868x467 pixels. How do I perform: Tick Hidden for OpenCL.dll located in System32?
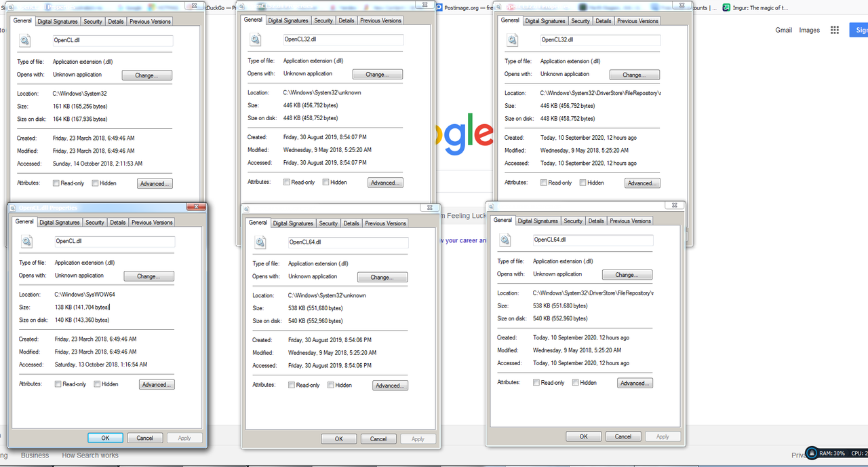click(95, 183)
